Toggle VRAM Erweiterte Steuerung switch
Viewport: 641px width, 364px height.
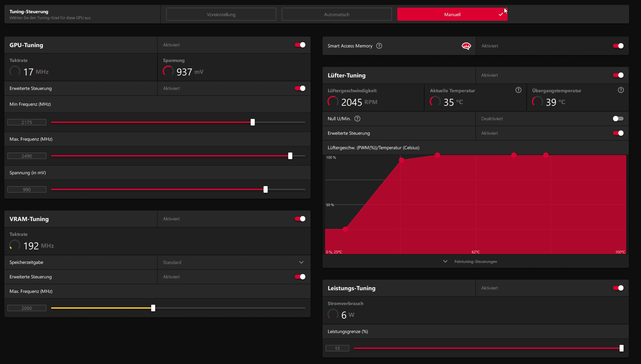point(300,277)
